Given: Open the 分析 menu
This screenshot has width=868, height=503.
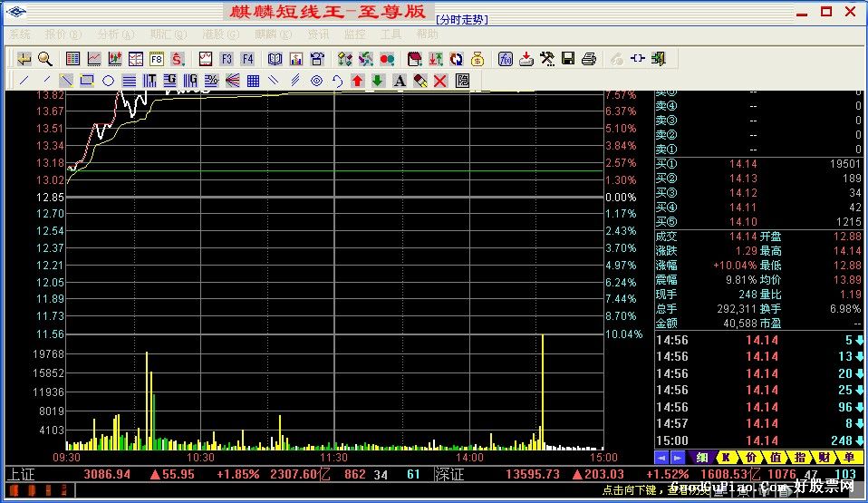Looking at the screenshot, I should (115, 34).
